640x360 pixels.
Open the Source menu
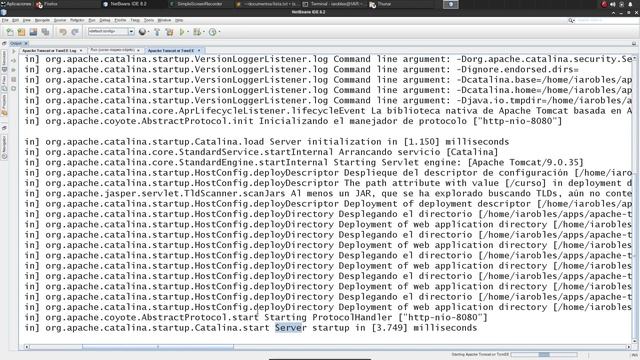pyautogui.click(x=60, y=20)
